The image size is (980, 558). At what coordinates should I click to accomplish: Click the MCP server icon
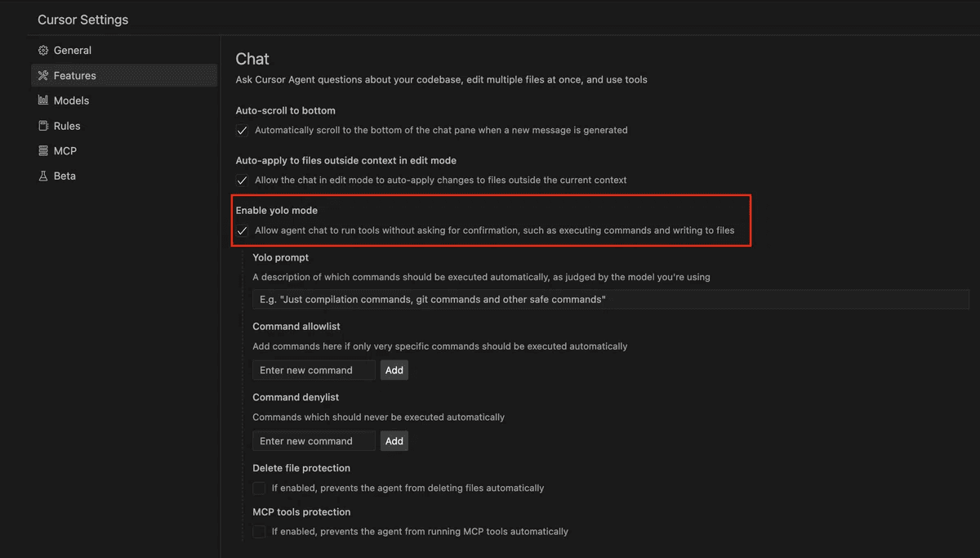click(43, 151)
